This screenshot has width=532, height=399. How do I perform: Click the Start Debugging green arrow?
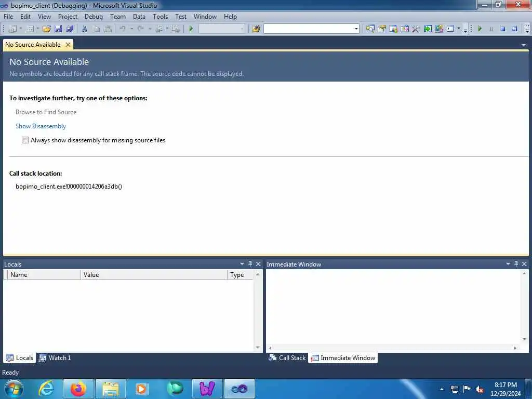click(191, 29)
